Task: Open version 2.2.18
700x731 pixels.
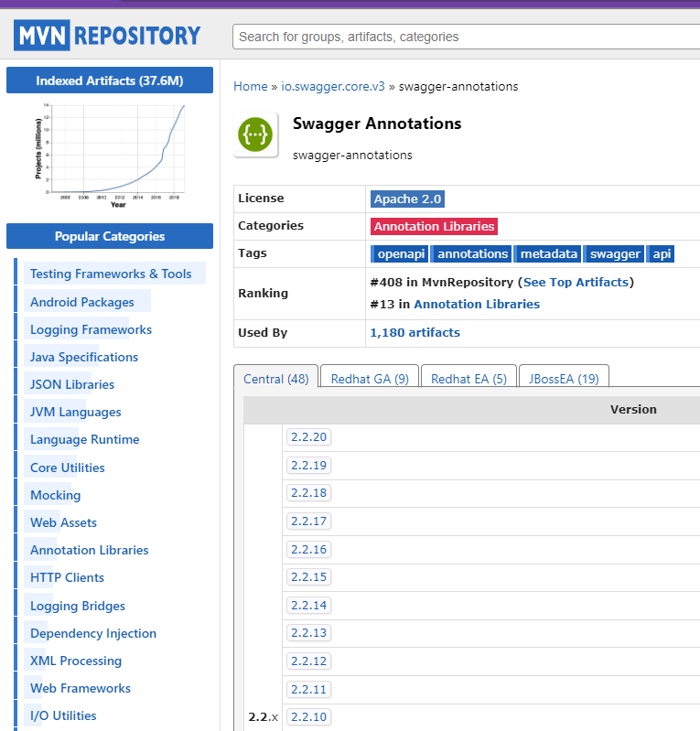Action: 308,493
